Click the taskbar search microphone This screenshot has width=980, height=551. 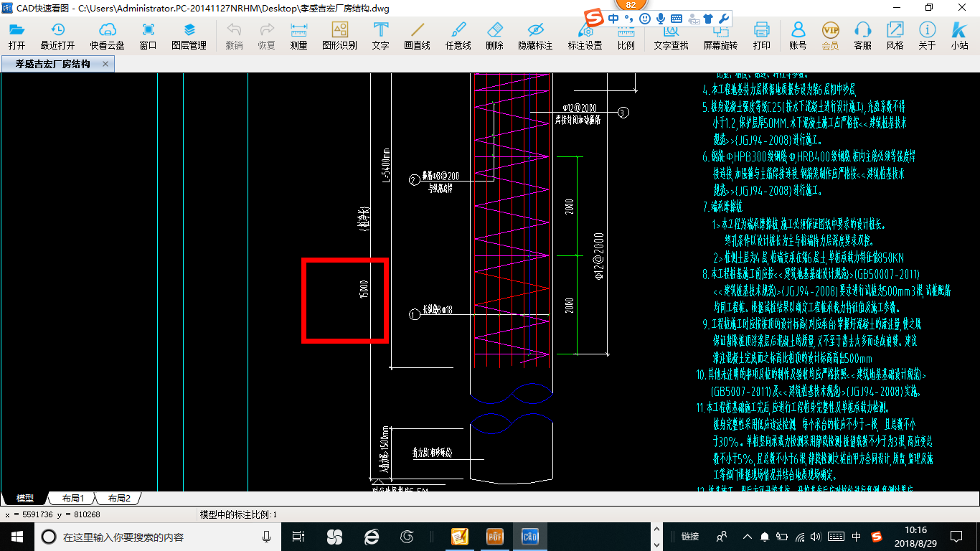pos(266,536)
